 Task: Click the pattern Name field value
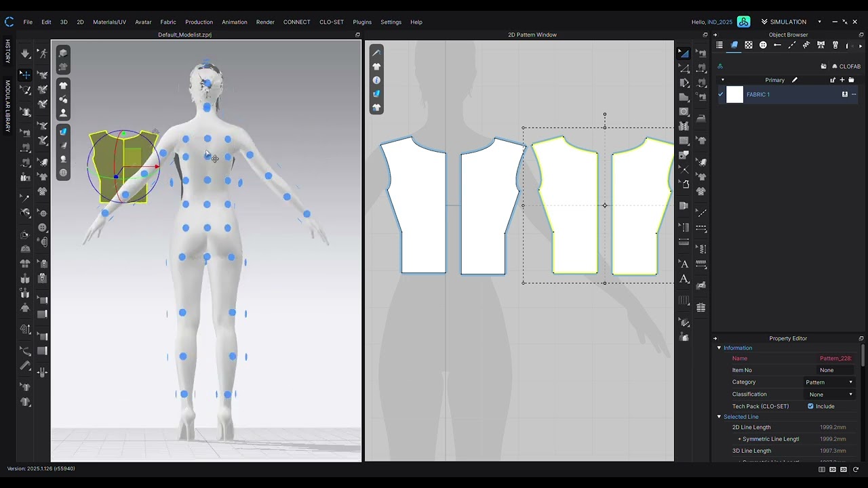pos(835,359)
